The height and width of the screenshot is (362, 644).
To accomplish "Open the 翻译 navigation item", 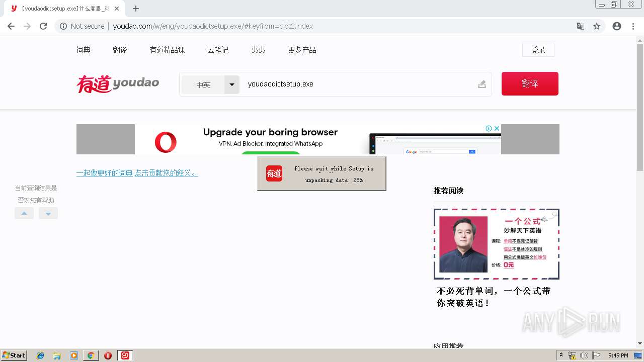I will pyautogui.click(x=120, y=50).
